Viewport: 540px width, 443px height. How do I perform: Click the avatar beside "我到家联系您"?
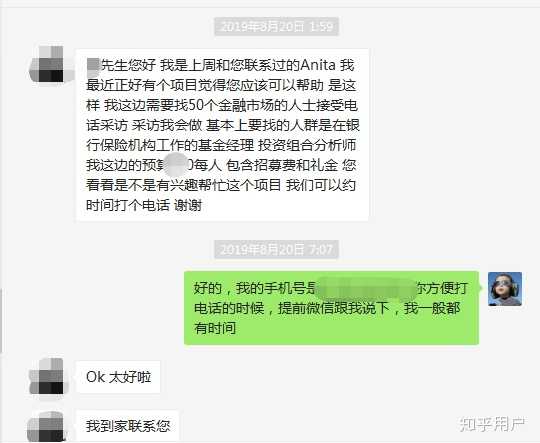pyautogui.click(x=46, y=426)
